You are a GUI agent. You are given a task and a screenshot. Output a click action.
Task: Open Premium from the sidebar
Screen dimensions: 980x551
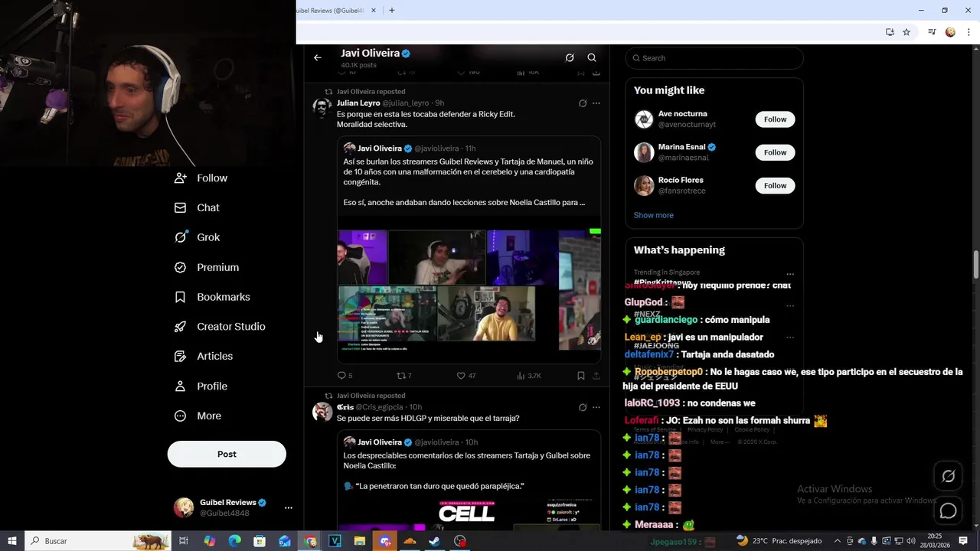[207, 267]
